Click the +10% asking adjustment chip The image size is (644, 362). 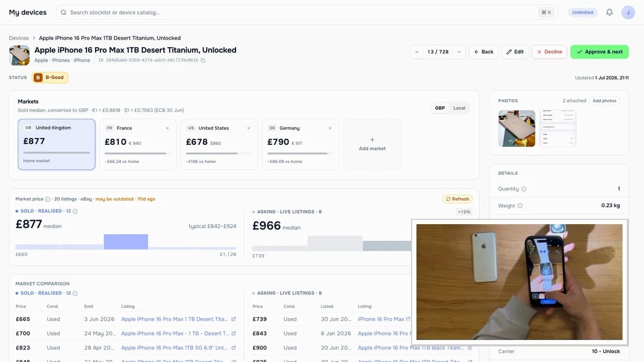[x=464, y=212]
